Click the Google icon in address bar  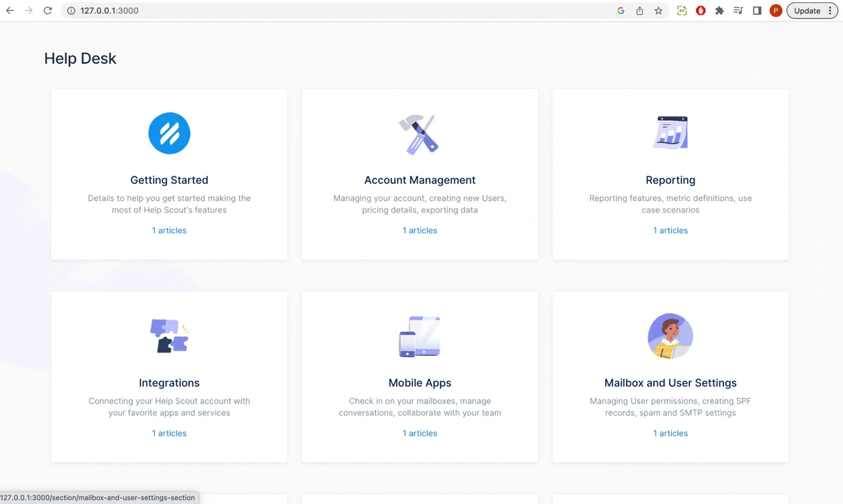pyautogui.click(x=621, y=11)
